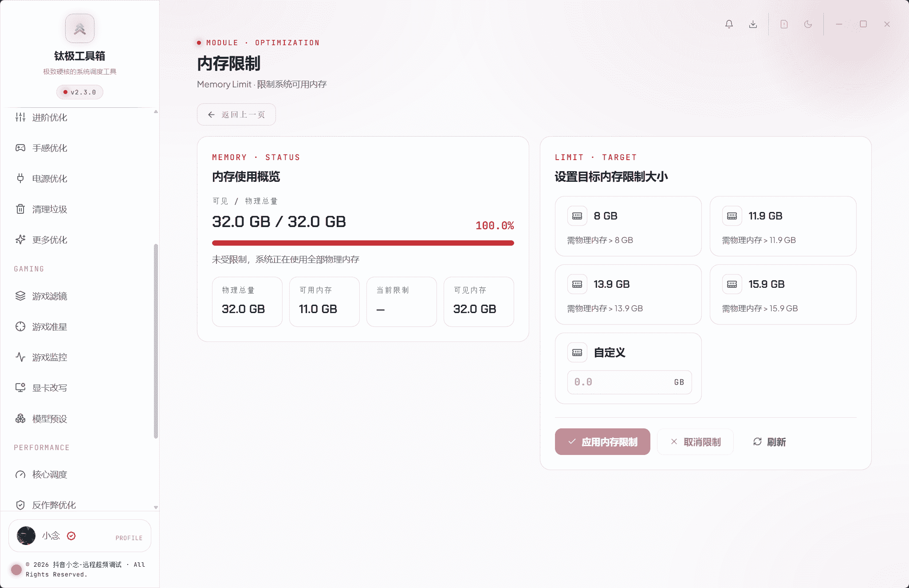The height and width of the screenshot is (588, 909).
Task: Click the pink circle in the footer
Action: (16, 570)
